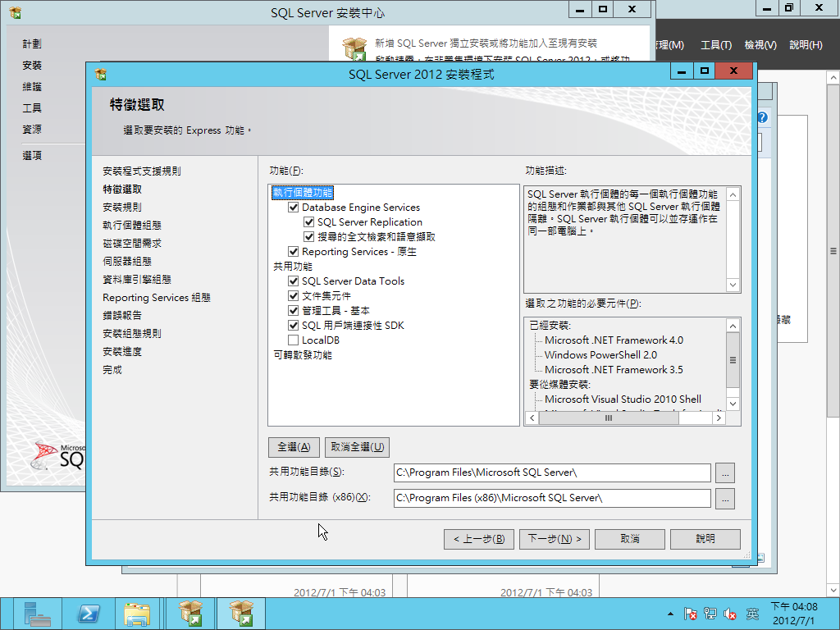840x630 pixels.
Task: Switch to first SQL setup taskbar icon
Action: (x=190, y=614)
